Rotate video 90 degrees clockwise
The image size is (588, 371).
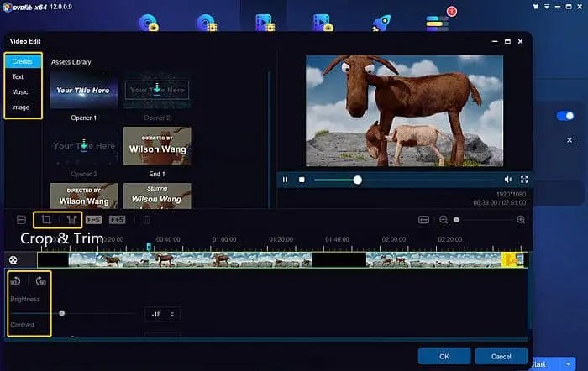(39, 281)
